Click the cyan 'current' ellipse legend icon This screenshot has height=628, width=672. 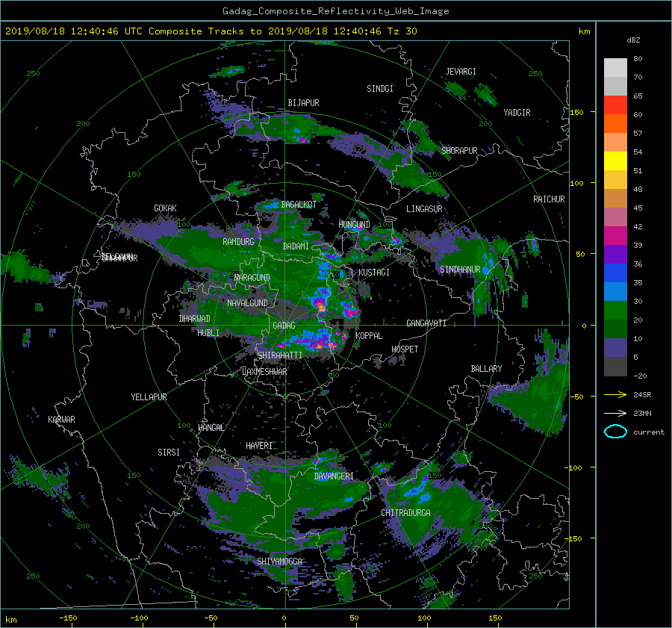615,432
